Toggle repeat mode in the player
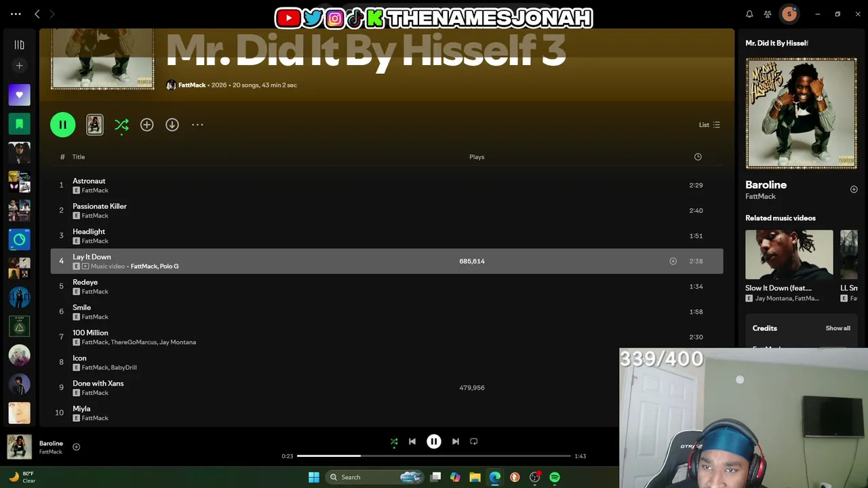 474,441
